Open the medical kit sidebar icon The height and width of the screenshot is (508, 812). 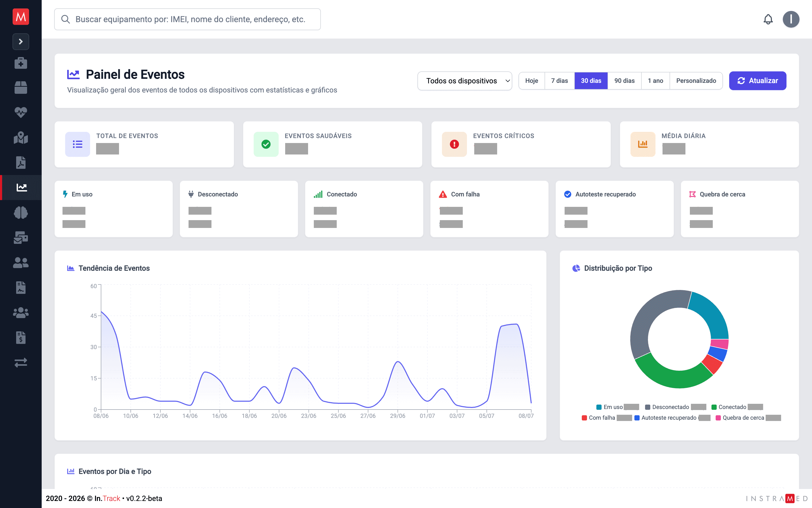click(21, 63)
